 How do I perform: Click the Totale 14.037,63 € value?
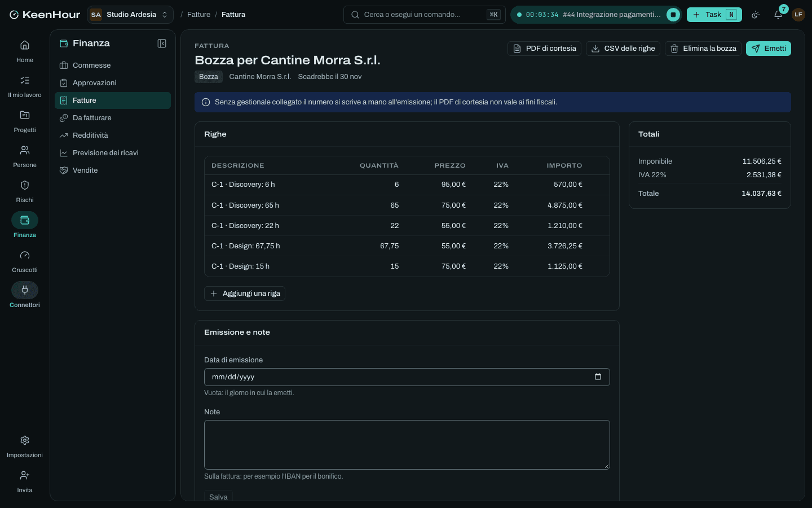tap(761, 194)
